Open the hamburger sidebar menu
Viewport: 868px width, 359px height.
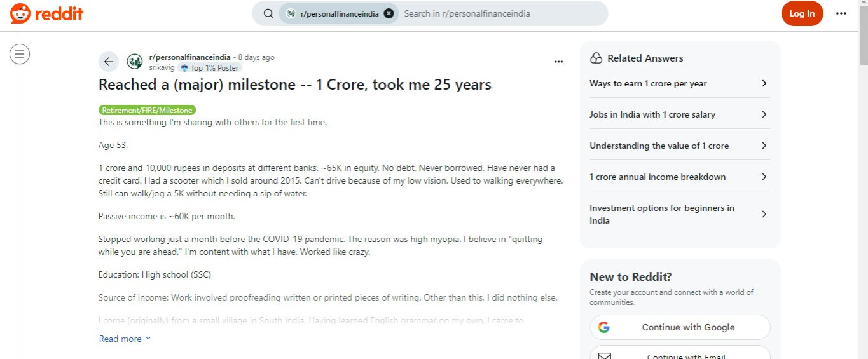pyautogui.click(x=20, y=54)
